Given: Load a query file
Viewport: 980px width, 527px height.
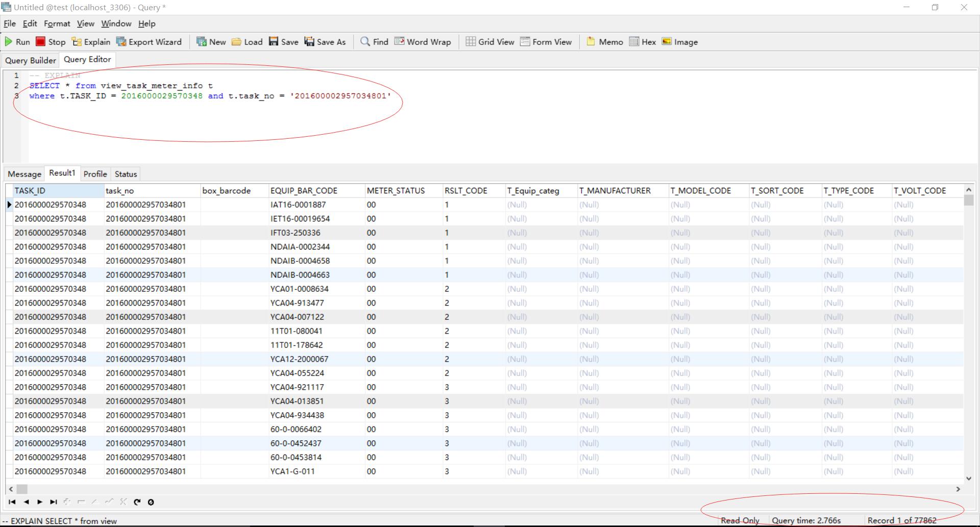Looking at the screenshot, I should tap(247, 42).
